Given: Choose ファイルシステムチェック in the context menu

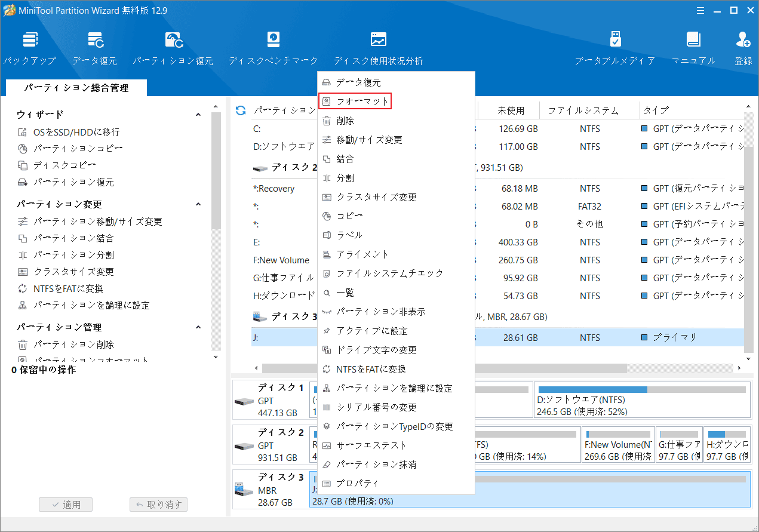Looking at the screenshot, I should point(396,273).
